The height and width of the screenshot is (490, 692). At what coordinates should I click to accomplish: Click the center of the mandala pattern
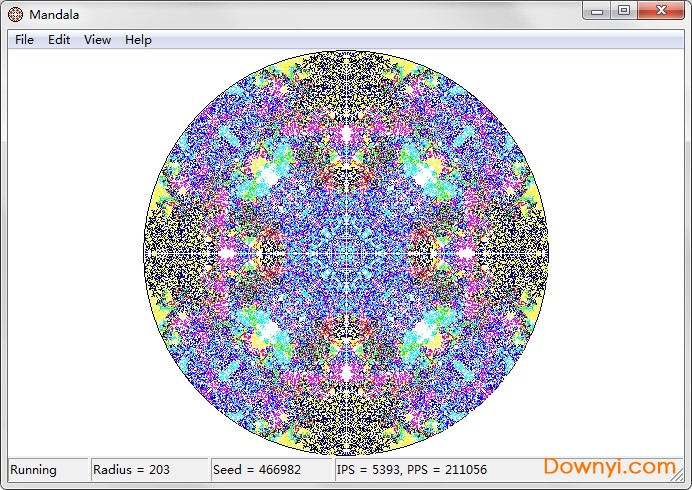pyautogui.click(x=346, y=252)
